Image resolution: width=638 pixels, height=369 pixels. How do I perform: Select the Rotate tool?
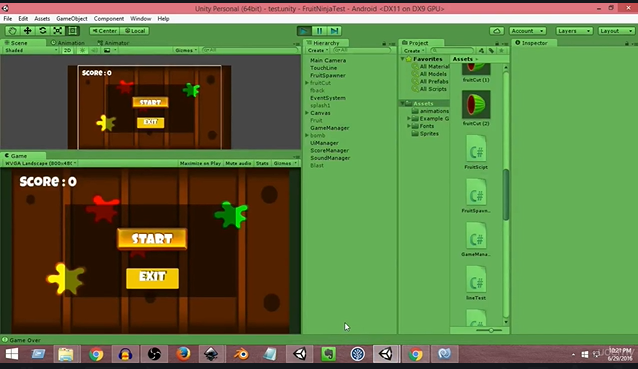pos(42,31)
